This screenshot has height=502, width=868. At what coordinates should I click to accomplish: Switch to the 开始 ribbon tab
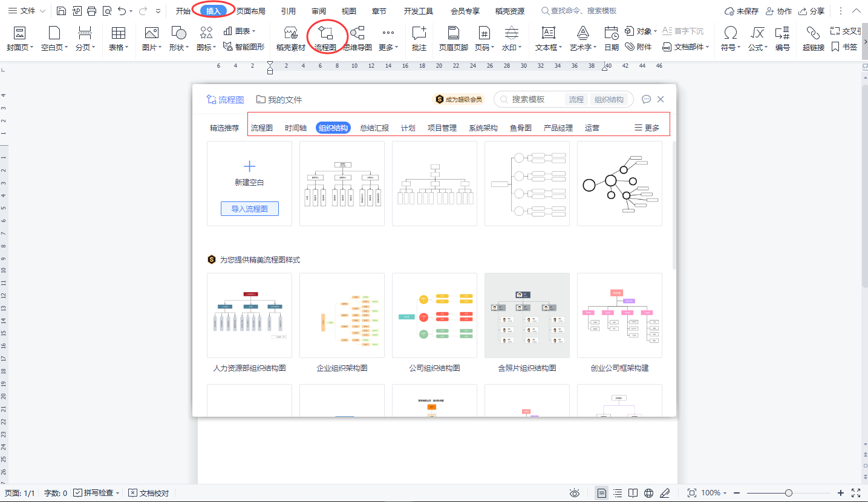[183, 11]
